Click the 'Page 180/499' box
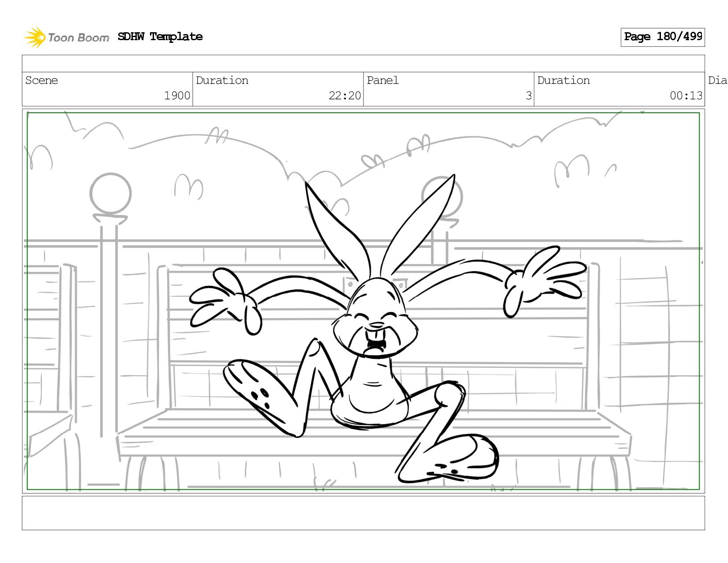Image resolution: width=728 pixels, height=563 pixels. point(663,37)
